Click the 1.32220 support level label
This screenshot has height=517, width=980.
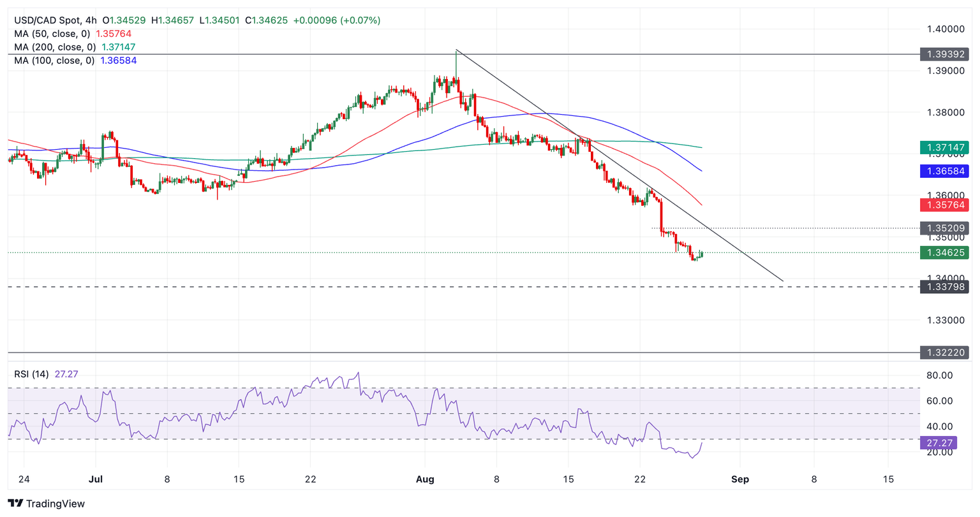pyautogui.click(x=944, y=353)
